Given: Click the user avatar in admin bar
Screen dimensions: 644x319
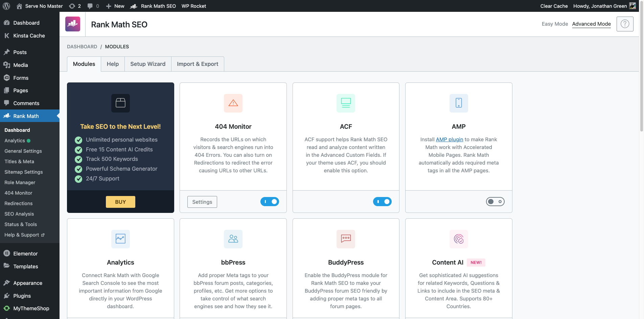Looking at the screenshot, I should [x=632, y=6].
